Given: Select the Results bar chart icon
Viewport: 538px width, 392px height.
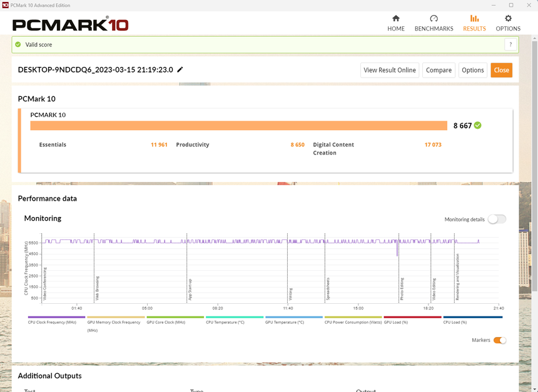Looking at the screenshot, I should 474,19.
